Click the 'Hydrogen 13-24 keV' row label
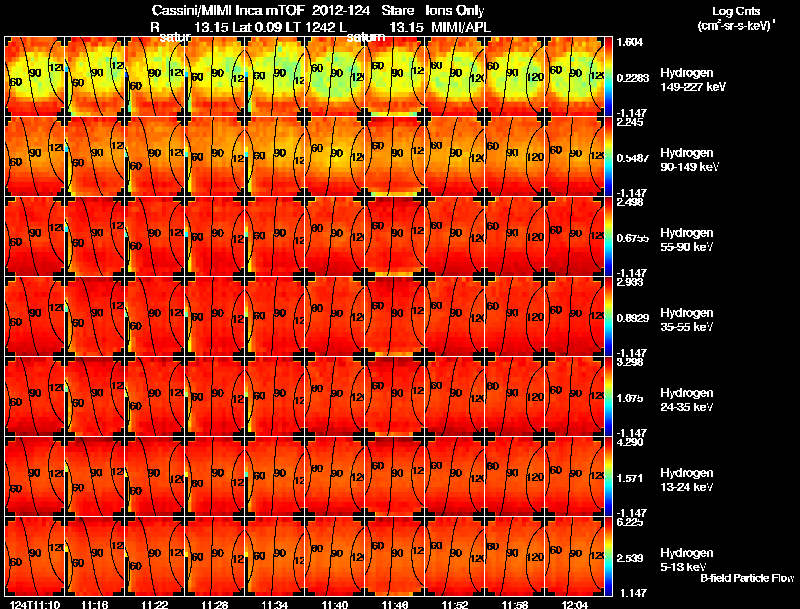Screen dimensions: 800x609 coord(687,480)
